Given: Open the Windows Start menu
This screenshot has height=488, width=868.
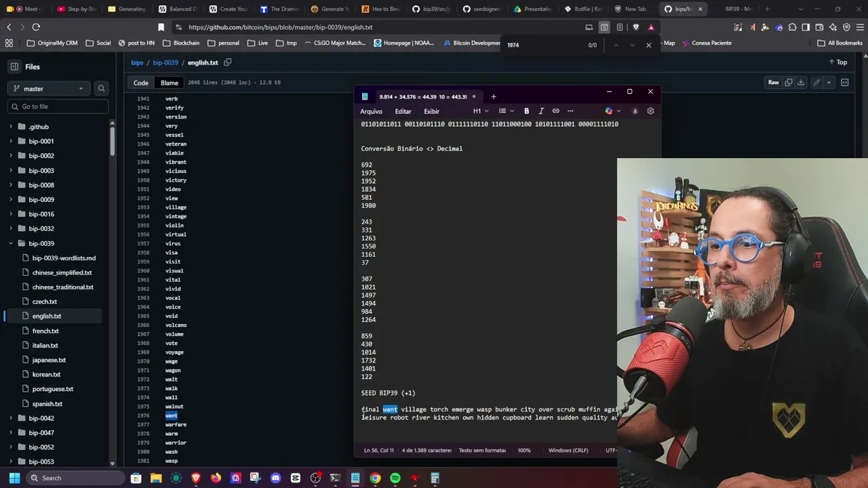Looking at the screenshot, I should point(14,478).
